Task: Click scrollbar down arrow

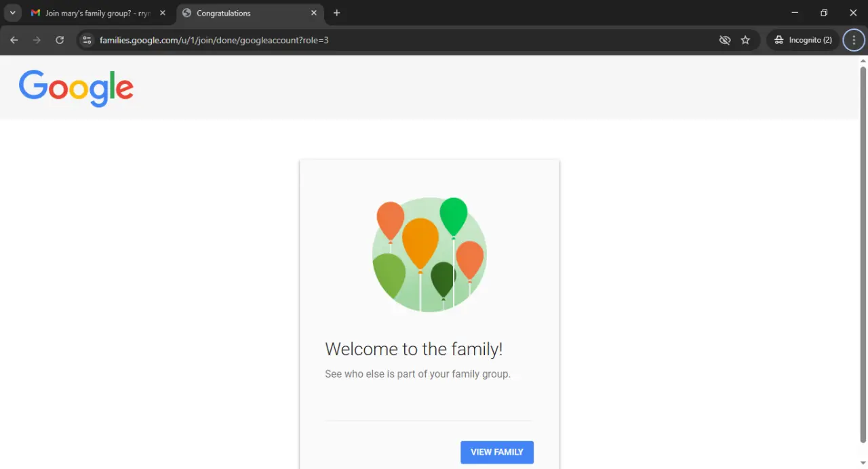Action: 863,463
